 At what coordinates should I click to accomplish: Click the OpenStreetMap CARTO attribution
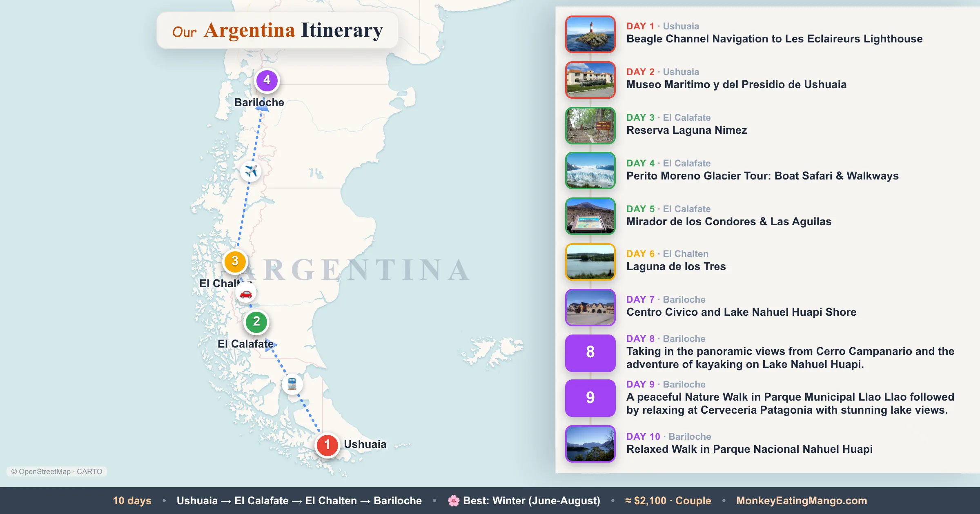point(57,472)
